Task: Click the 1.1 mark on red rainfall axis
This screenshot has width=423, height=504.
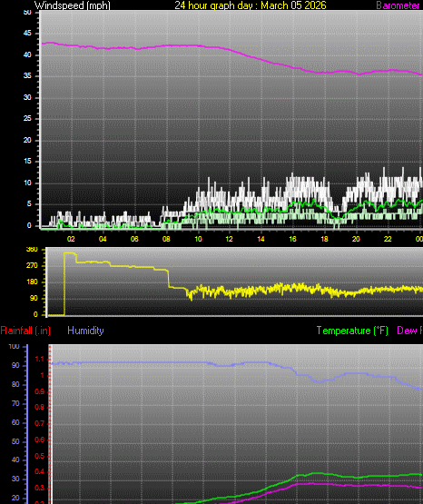Action: pyautogui.click(x=40, y=360)
